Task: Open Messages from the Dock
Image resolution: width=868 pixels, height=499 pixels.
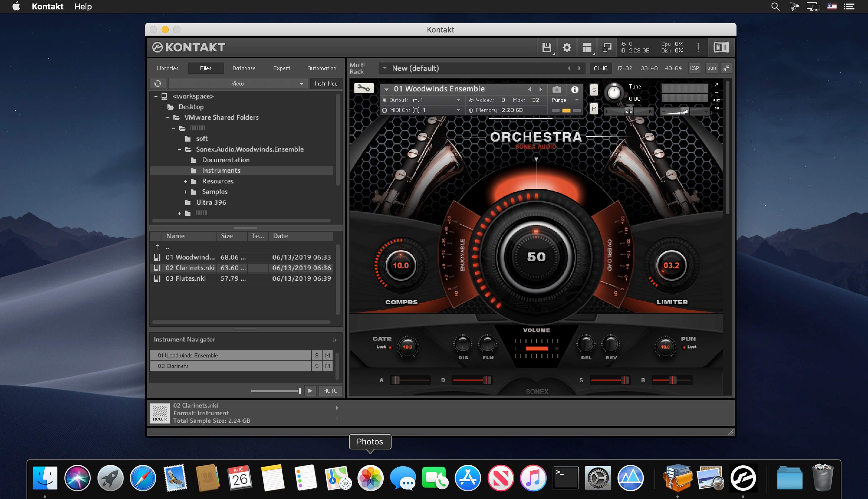Action: click(403, 478)
